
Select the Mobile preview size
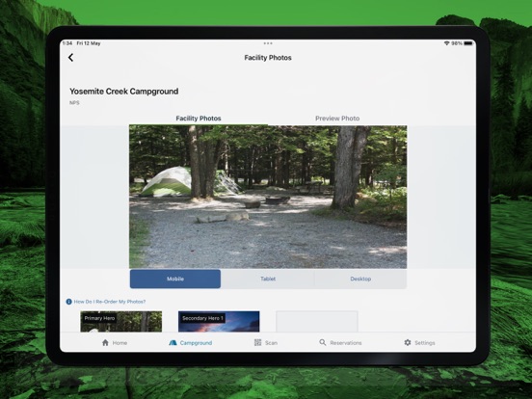point(175,279)
